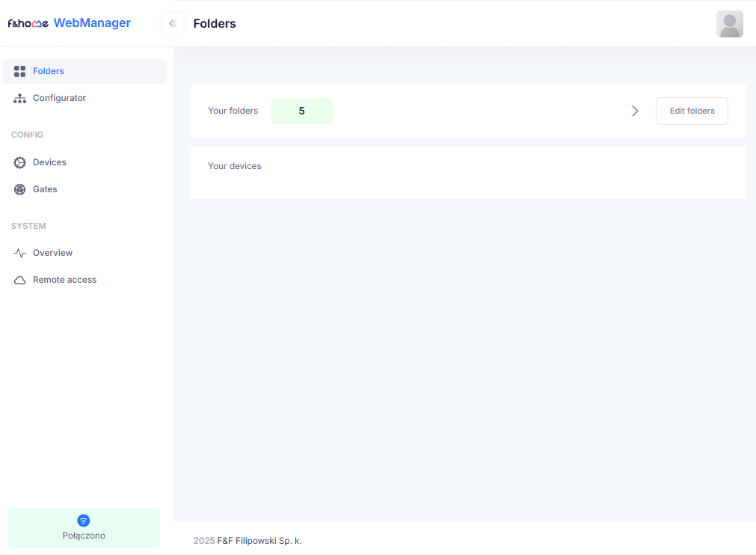Viewport: 756px width, 555px height.
Task: Go to Devices section
Action: [x=84, y=162]
